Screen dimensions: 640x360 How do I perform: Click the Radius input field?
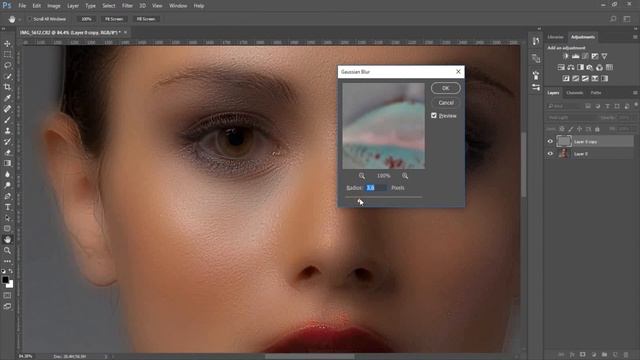[376, 188]
